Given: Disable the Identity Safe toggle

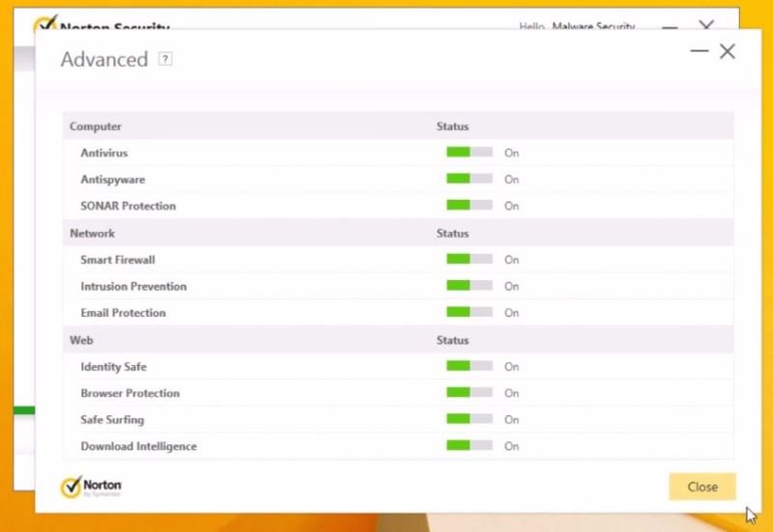Looking at the screenshot, I should [469, 367].
